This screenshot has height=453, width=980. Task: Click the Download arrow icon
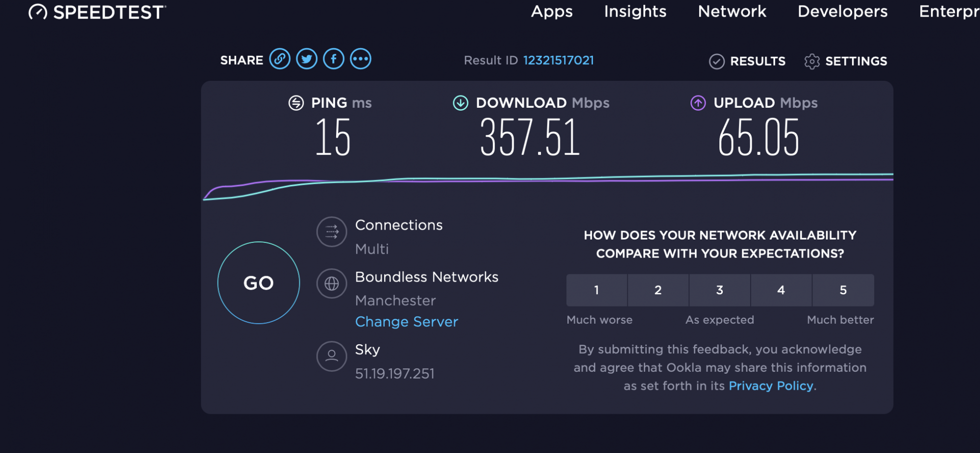pos(461,103)
